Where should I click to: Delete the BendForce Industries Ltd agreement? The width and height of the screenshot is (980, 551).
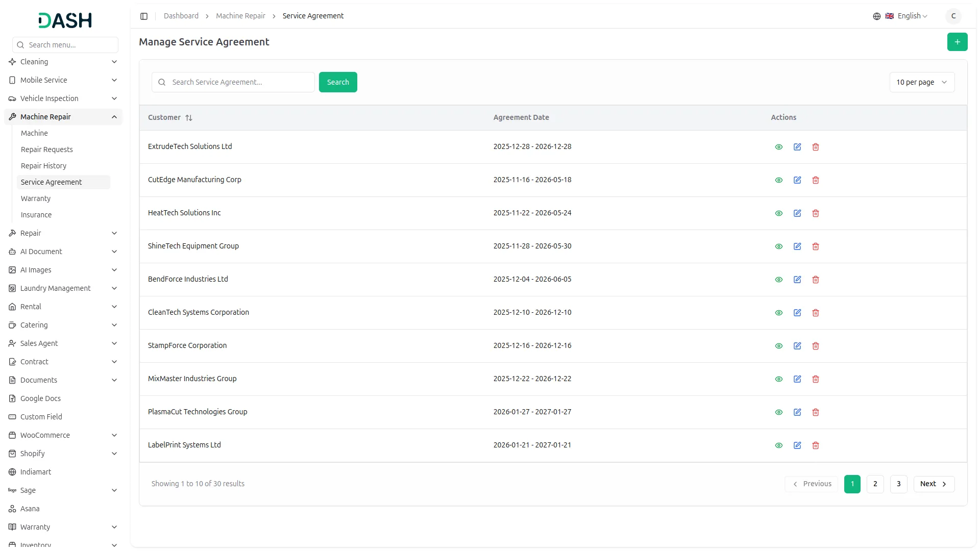coord(816,280)
